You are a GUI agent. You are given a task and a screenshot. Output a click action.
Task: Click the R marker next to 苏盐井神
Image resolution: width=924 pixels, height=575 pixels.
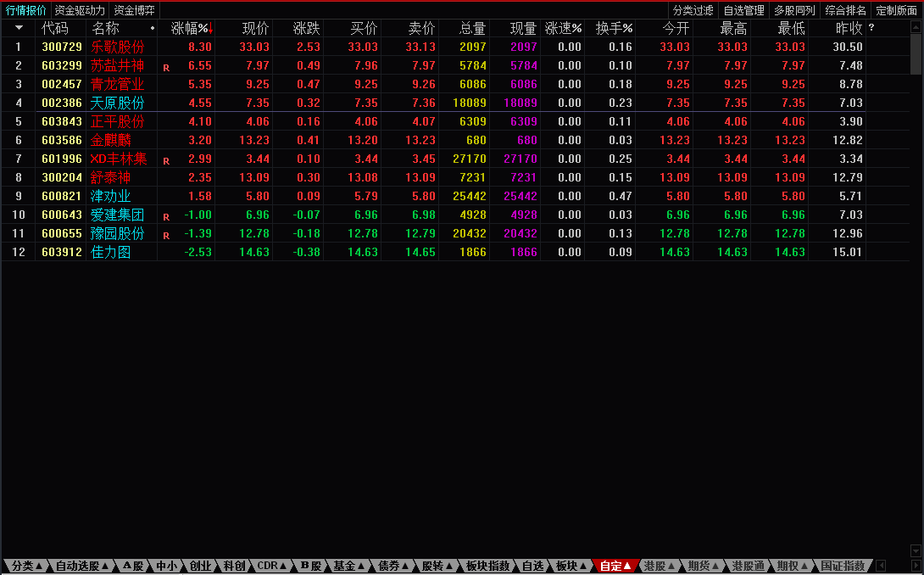166,68
